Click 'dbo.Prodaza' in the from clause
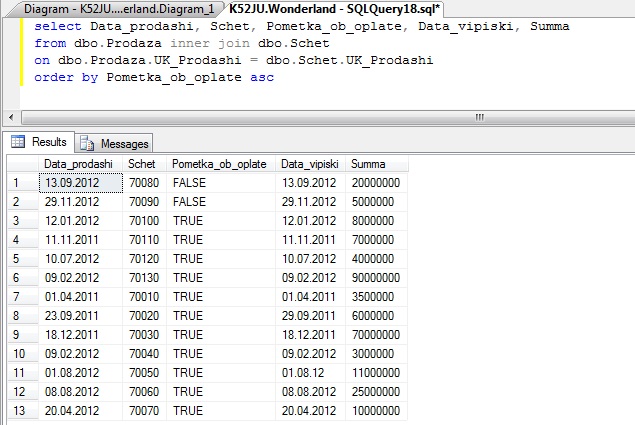This screenshot has width=635, height=425. [117, 43]
